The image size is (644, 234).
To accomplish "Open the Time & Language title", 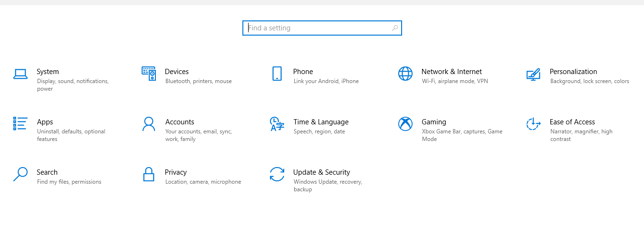I will pyautogui.click(x=321, y=122).
